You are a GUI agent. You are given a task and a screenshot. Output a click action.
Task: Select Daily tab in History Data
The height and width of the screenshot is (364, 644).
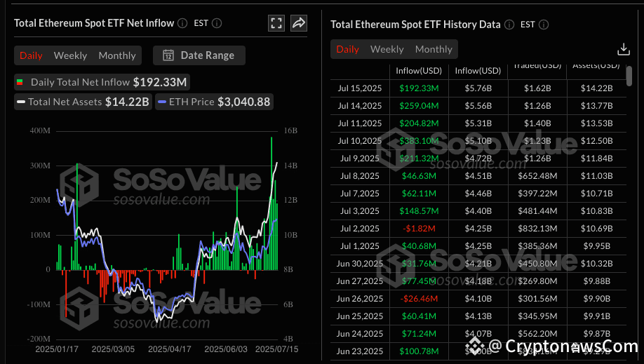pos(347,49)
